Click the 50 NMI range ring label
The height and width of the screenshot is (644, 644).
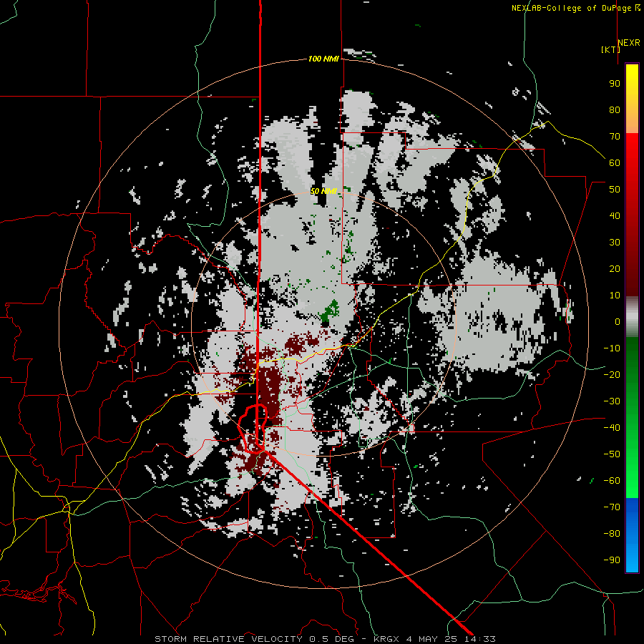click(x=323, y=191)
